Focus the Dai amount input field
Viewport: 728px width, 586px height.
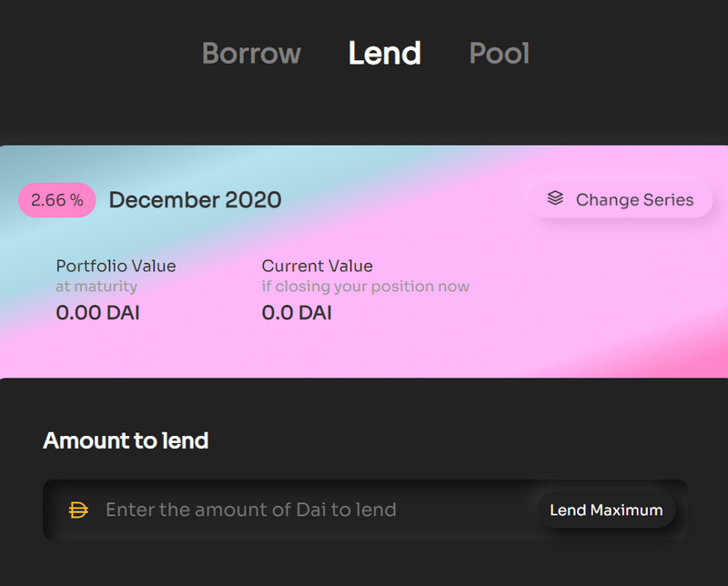click(309, 510)
